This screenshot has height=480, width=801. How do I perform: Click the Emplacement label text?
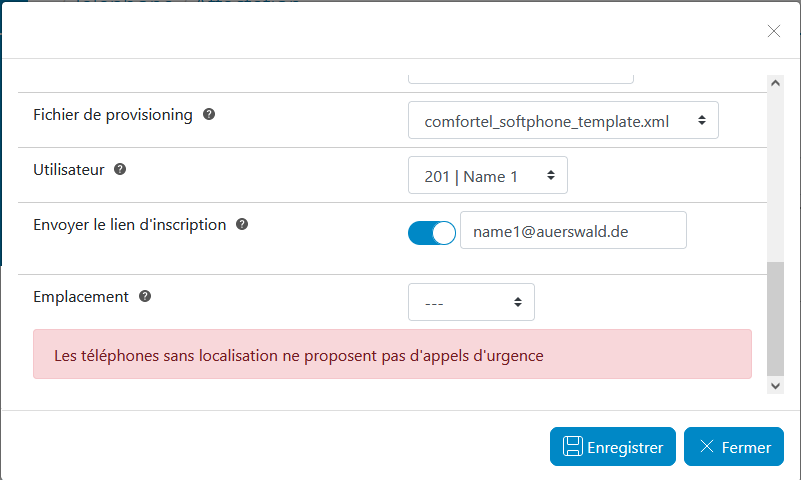[81, 297]
